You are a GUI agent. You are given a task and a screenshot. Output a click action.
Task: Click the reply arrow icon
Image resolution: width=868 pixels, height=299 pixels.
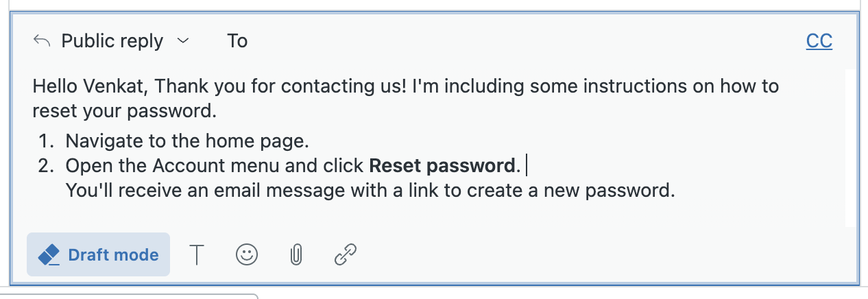point(42,41)
